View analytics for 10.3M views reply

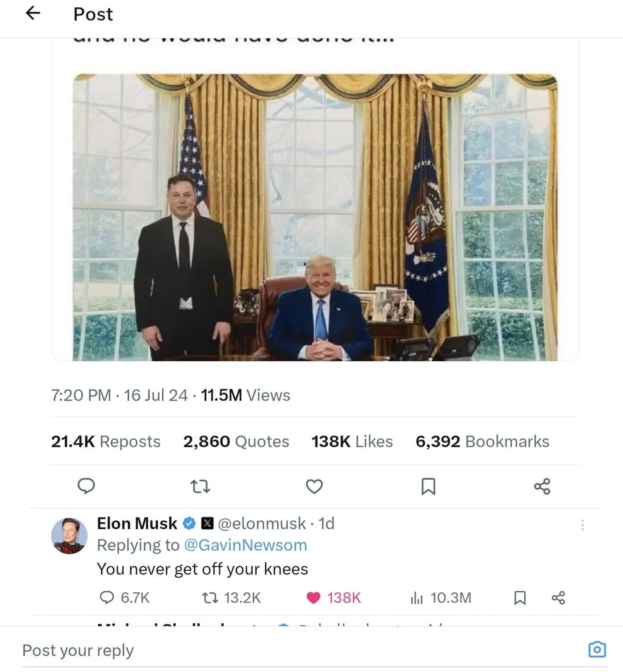click(441, 598)
